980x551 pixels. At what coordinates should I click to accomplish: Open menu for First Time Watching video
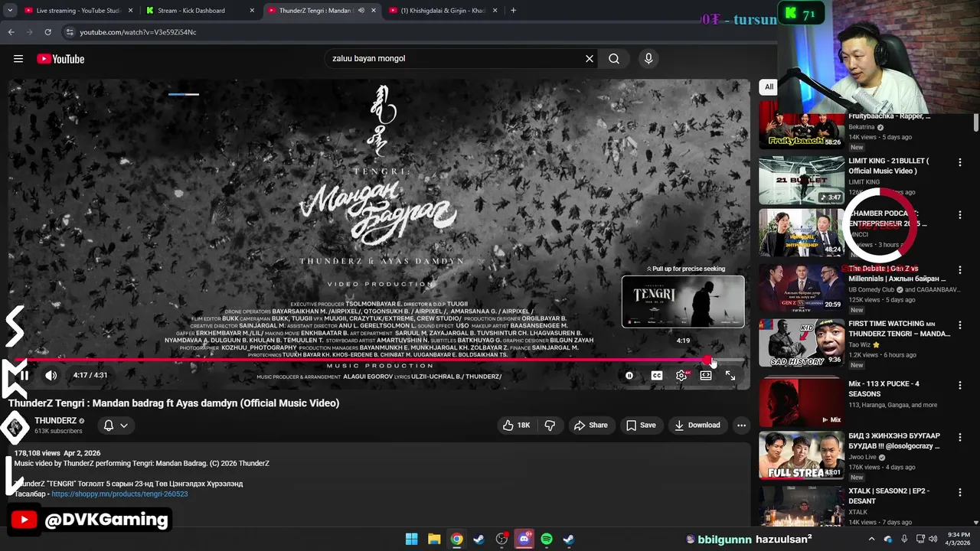coord(959,324)
